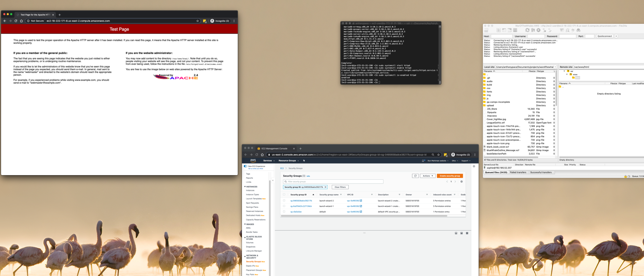Go back in the Apache Test Page window
This screenshot has width=644, height=276.
coord(5,21)
